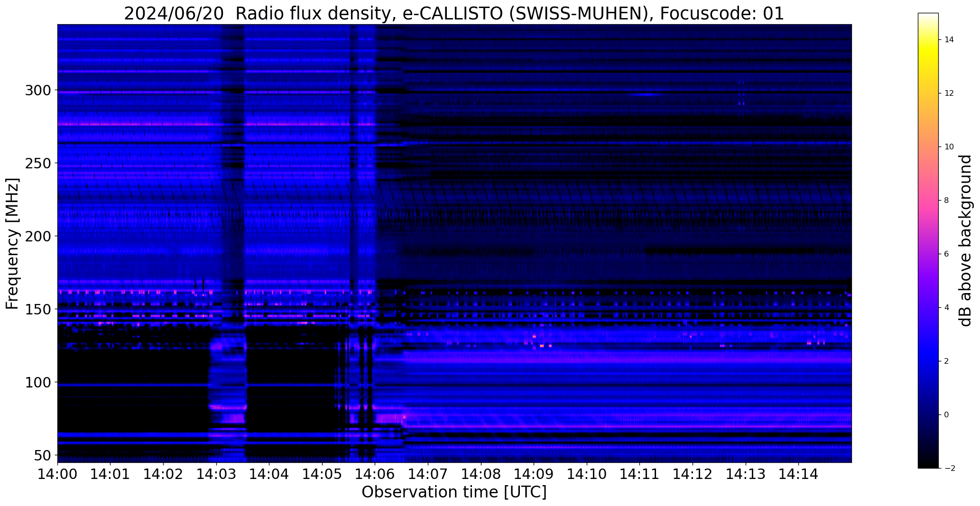The height and width of the screenshot is (506, 980).
Task: Click the 14:05 time tick label
Action: coord(322,474)
